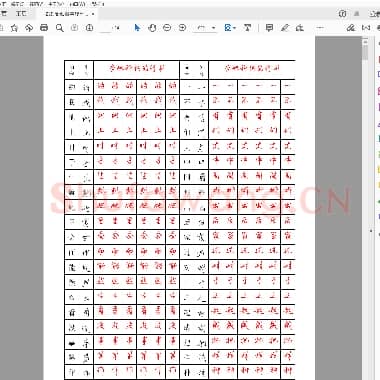The image size is (380, 380).
Task: Add a sticky note comment
Action: [269, 28]
